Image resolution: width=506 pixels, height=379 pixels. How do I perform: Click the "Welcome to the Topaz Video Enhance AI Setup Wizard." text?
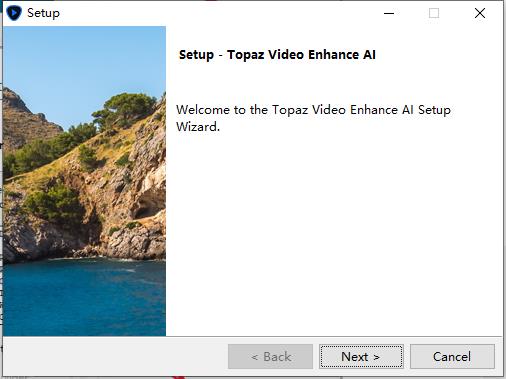[313, 118]
